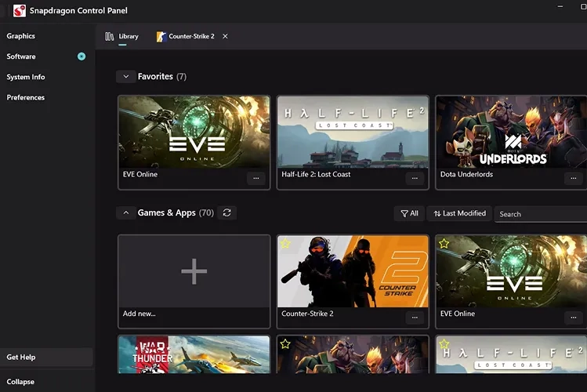Image resolution: width=587 pixels, height=392 pixels.
Task: Open the three-dot menu on Half-Life 2: Lost Coast
Action: click(x=415, y=178)
